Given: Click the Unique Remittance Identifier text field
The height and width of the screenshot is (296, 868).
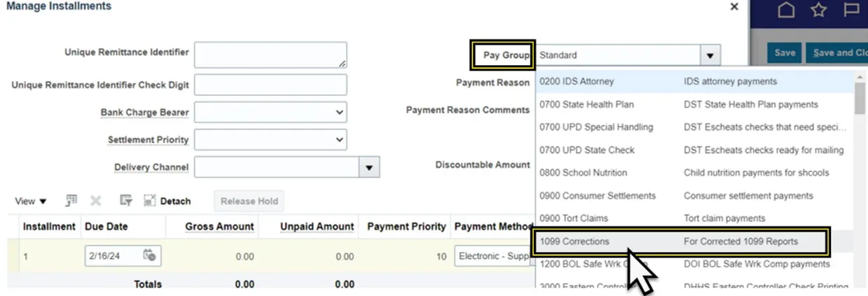Looking at the screenshot, I should 270,55.
